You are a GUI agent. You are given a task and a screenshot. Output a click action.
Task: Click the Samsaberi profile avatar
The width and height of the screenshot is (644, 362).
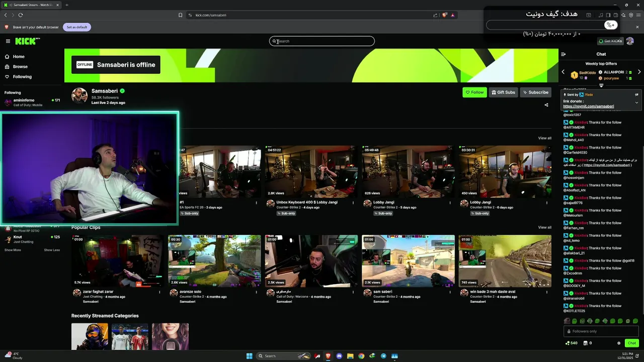79,96
